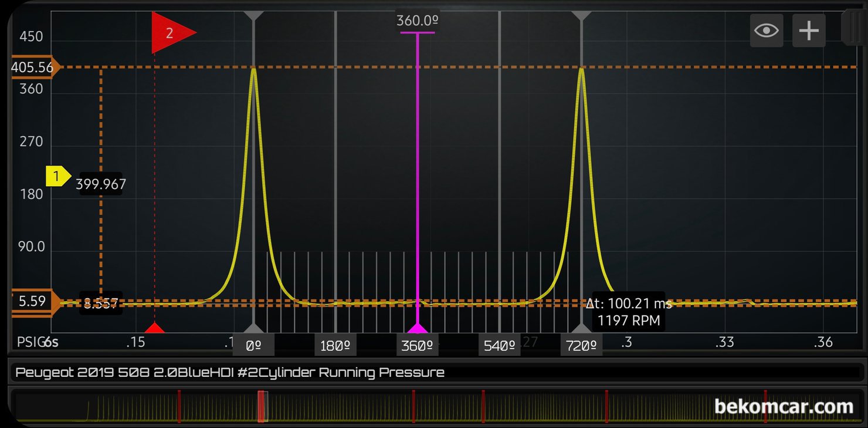The image size is (868, 428).
Task: Click the 360.0º label at cursor top
Action: 418,21
